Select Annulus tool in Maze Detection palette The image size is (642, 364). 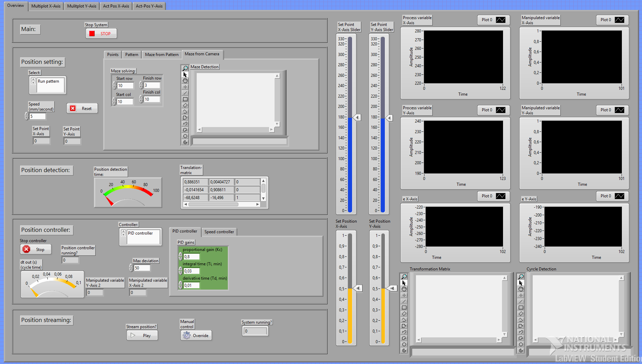click(x=185, y=142)
